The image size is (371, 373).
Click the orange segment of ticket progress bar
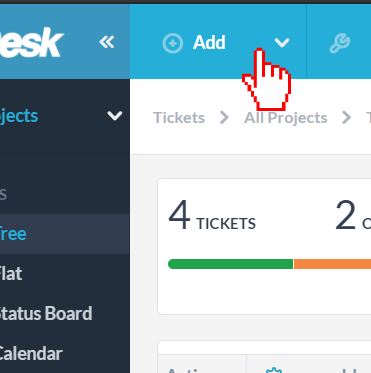332,264
